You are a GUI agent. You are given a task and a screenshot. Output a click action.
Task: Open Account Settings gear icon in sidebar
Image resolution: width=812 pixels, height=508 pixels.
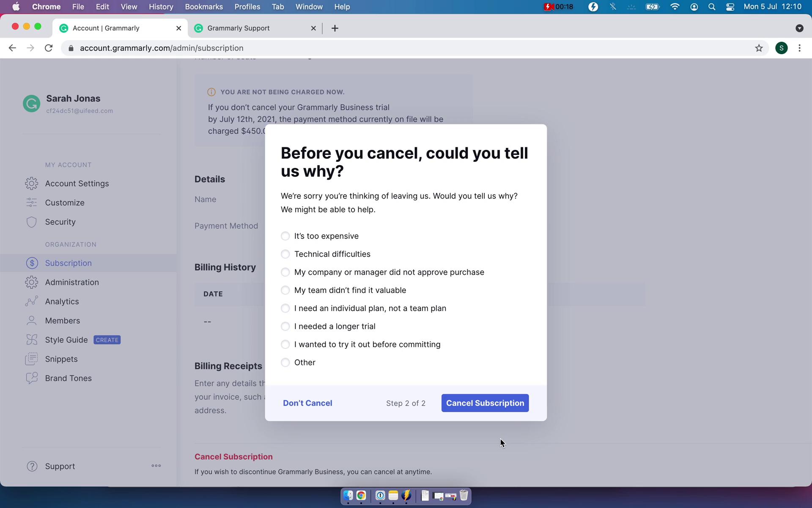click(32, 183)
